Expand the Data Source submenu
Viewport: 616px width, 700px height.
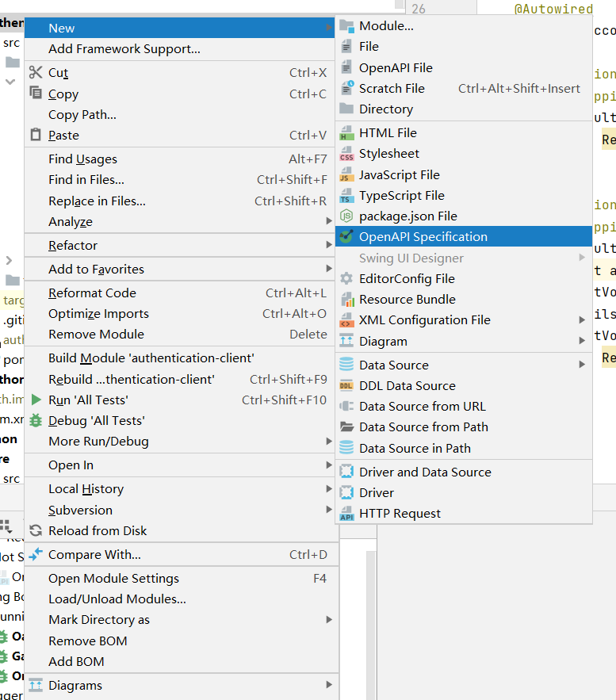click(394, 365)
